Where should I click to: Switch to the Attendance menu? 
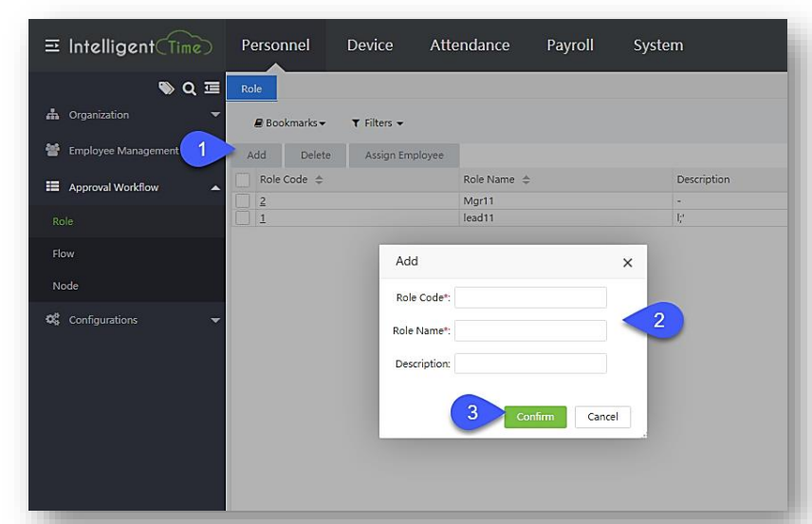[x=470, y=46]
